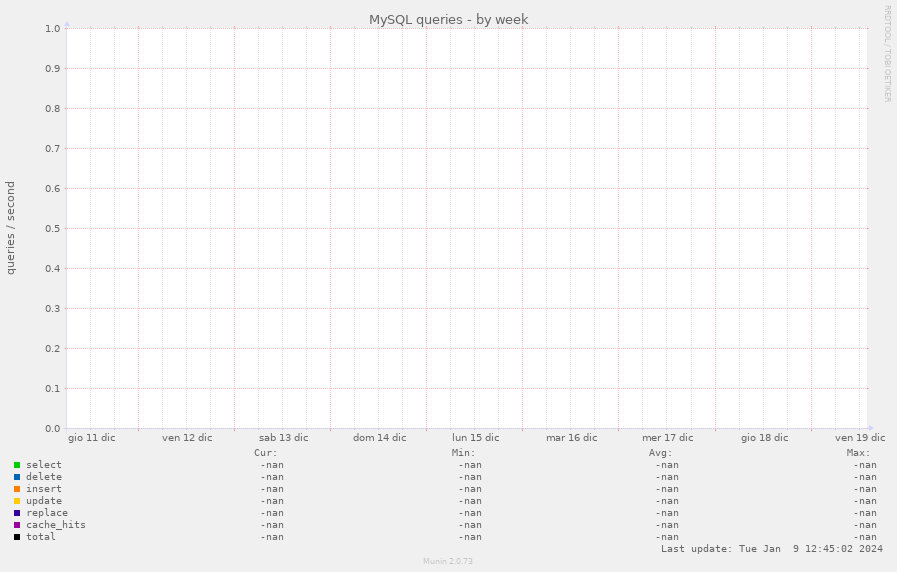Click the total row Max -nan value

[x=865, y=537]
